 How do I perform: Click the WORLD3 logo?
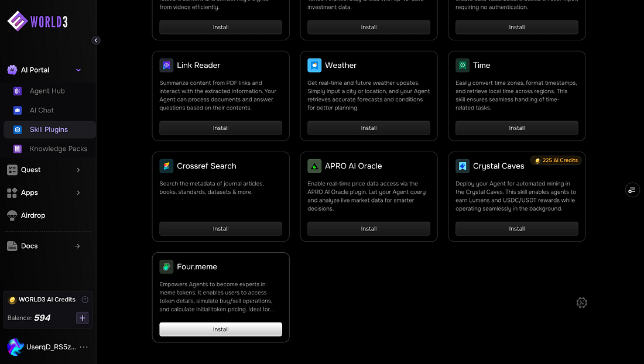click(37, 21)
